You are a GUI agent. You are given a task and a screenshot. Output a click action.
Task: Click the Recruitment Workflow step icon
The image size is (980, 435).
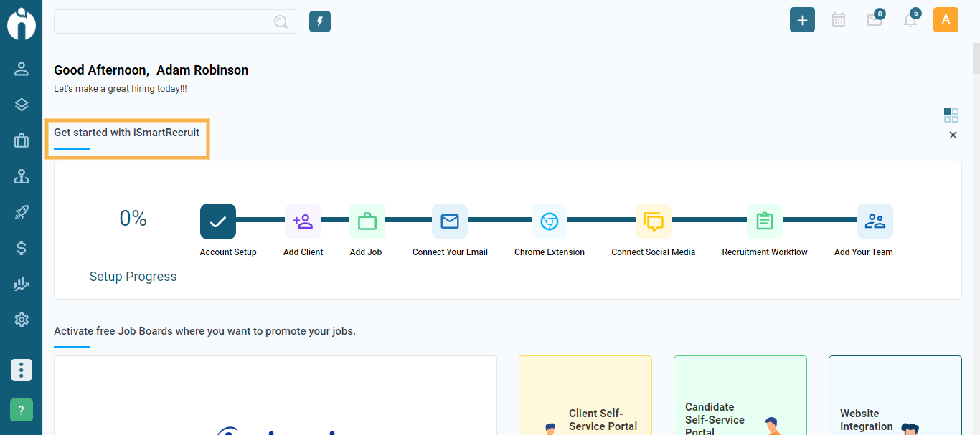[765, 221]
